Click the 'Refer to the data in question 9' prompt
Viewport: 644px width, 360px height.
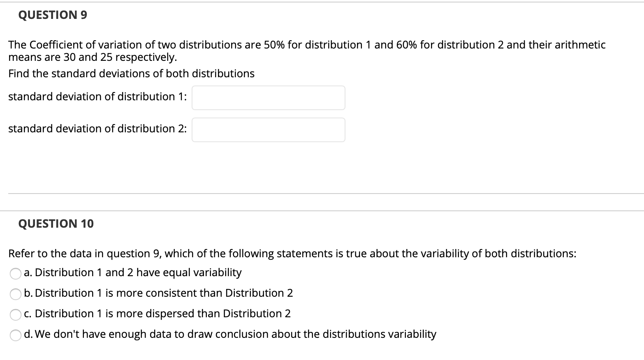(292, 254)
